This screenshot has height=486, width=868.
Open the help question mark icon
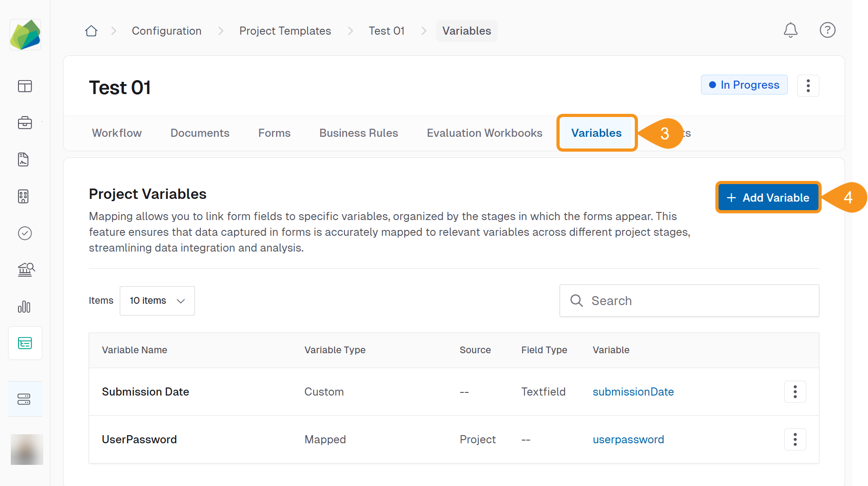tap(827, 30)
